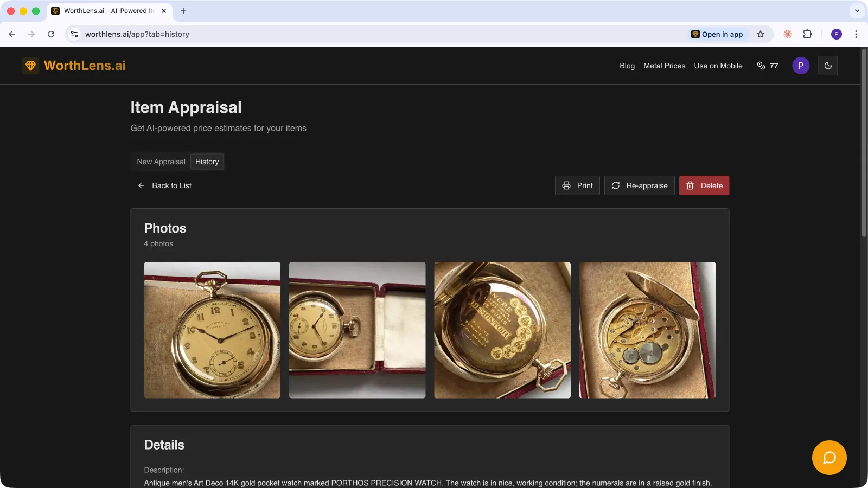Click the Details section heading
The height and width of the screenshot is (488, 868).
(x=164, y=445)
